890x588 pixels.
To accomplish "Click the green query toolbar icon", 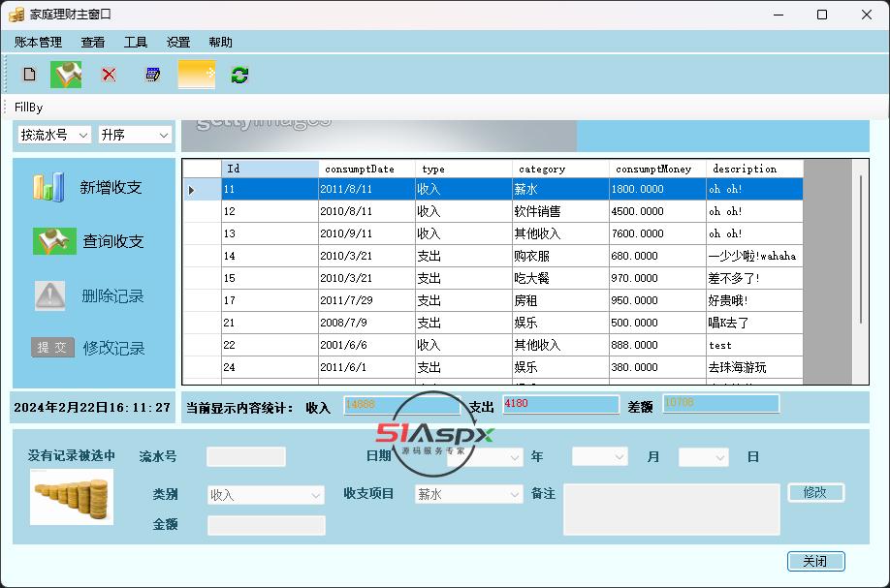I will 66,75.
